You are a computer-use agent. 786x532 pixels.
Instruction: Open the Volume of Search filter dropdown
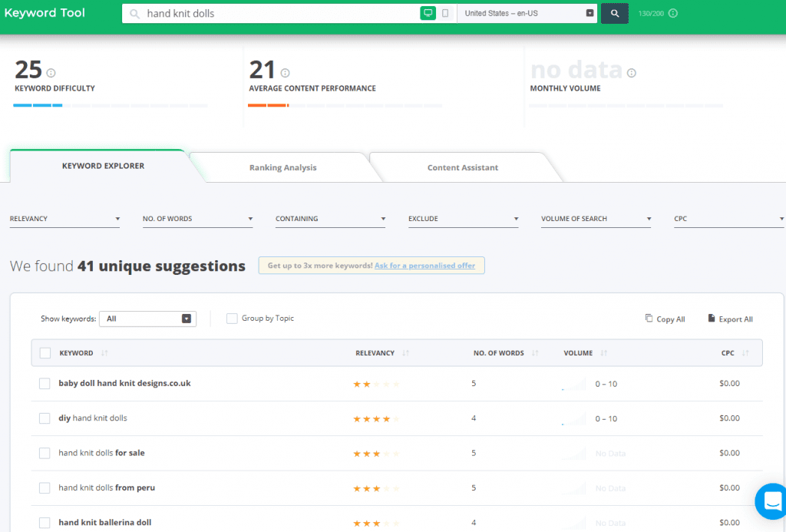(596, 219)
